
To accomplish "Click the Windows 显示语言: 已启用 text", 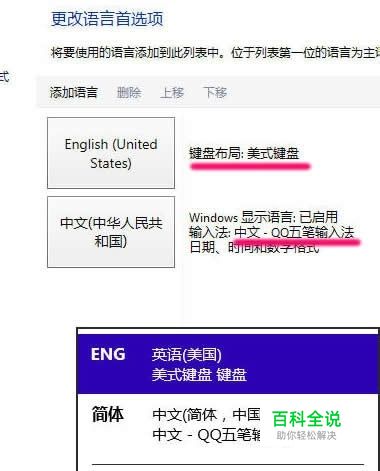I will pyautogui.click(x=264, y=217).
